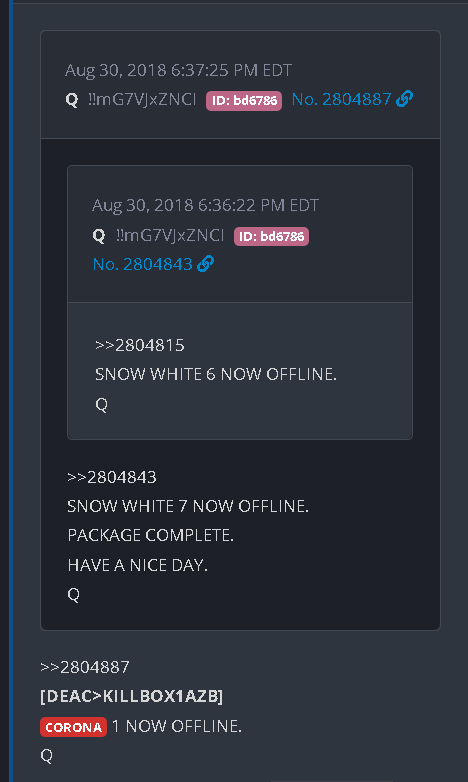Image resolution: width=468 pixels, height=782 pixels.
Task: Follow the >>2804843 reply reference
Action: coord(112,477)
